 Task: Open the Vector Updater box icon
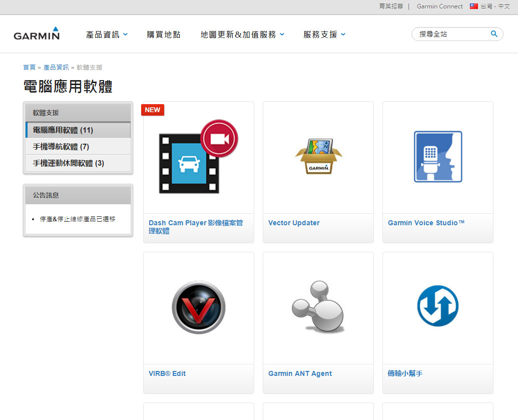(x=319, y=156)
